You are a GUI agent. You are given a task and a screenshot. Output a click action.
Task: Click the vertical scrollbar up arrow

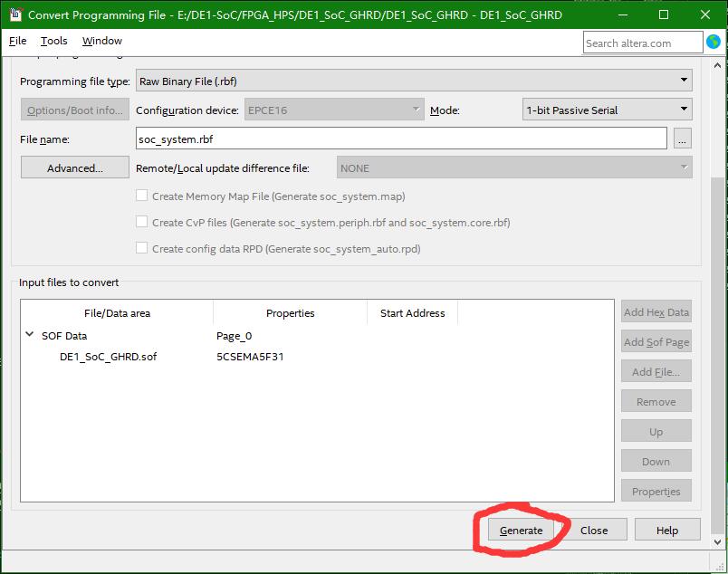pos(717,65)
